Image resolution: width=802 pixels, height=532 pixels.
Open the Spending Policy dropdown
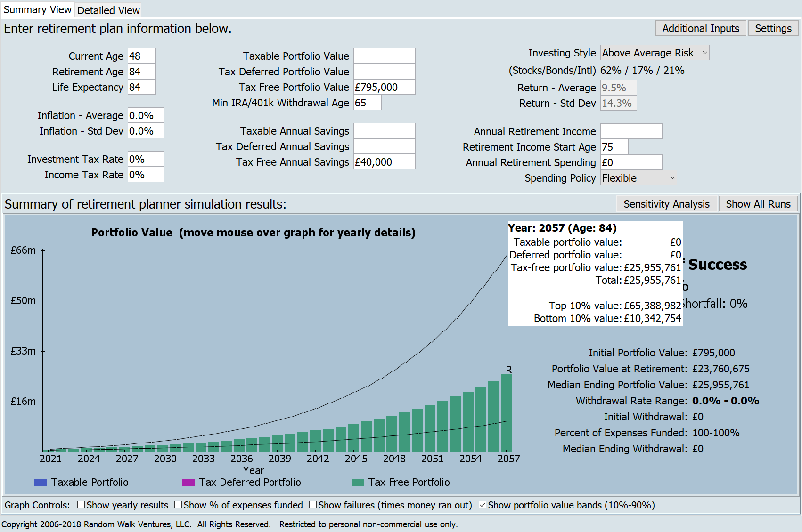click(x=638, y=178)
